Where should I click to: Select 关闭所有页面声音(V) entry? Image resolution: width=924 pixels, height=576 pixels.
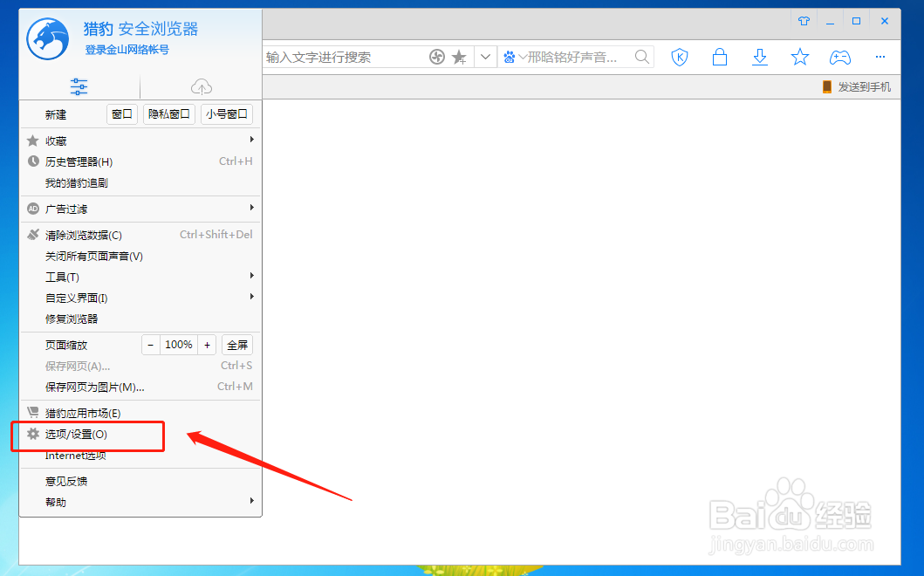pos(140,256)
